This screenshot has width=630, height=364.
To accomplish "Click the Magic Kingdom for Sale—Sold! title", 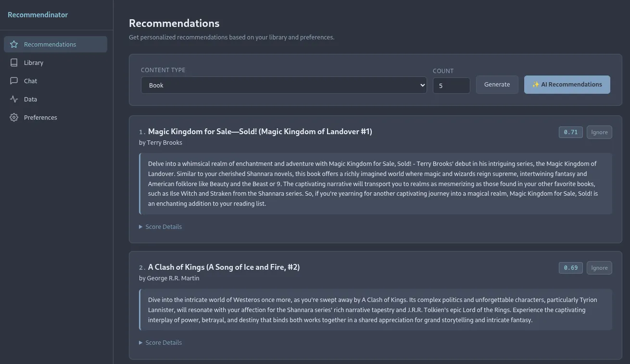I will [260, 131].
